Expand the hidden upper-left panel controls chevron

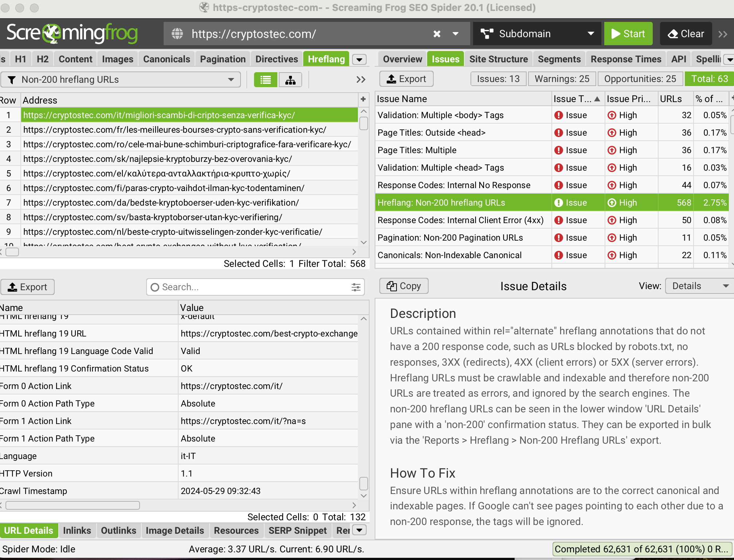(x=361, y=79)
